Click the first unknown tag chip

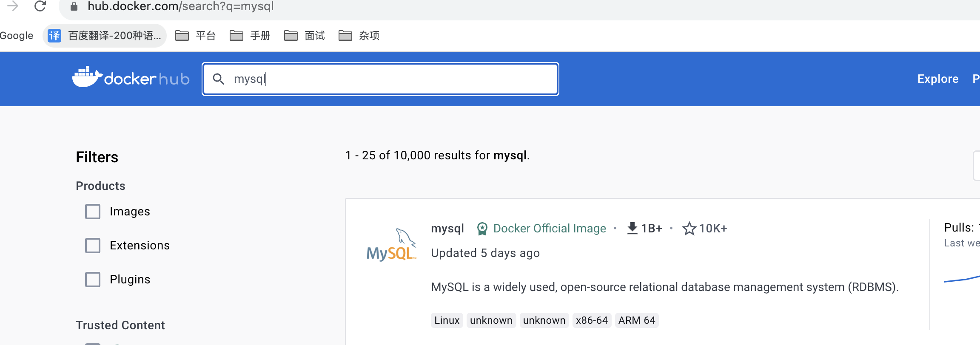click(x=491, y=320)
